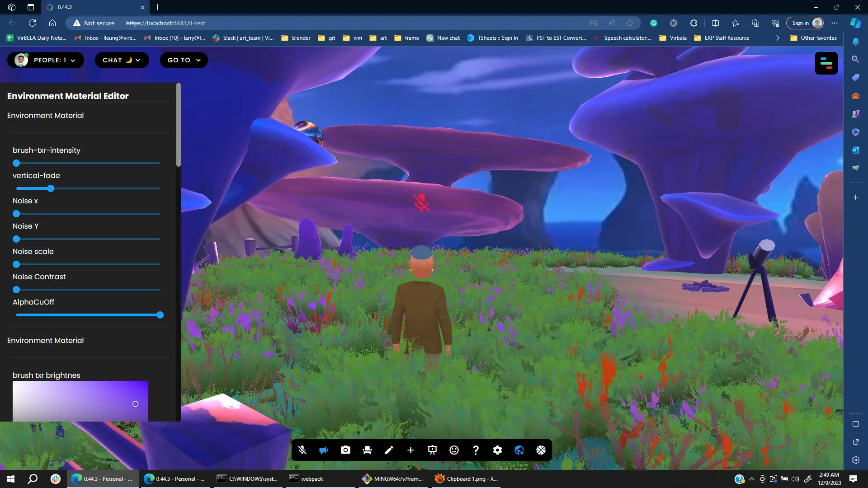This screenshot has height=488, width=868.
Task: Click the plus add-object icon
Action: (x=410, y=450)
